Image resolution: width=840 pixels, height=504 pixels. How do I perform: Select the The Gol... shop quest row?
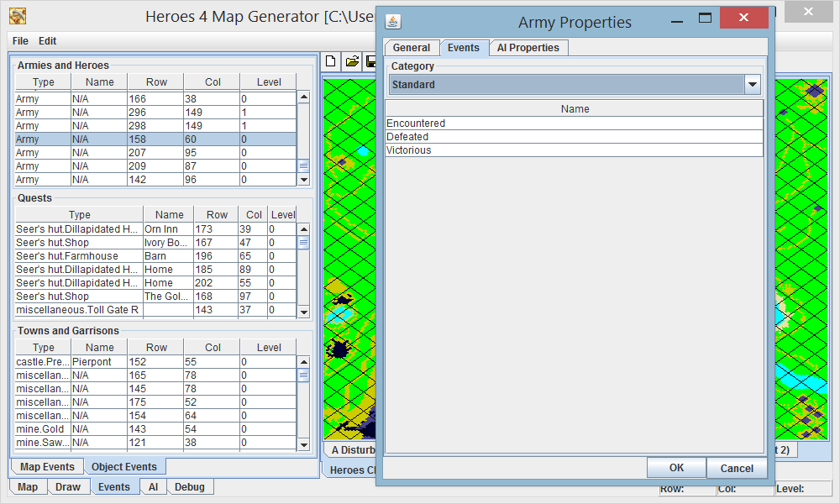[156, 296]
